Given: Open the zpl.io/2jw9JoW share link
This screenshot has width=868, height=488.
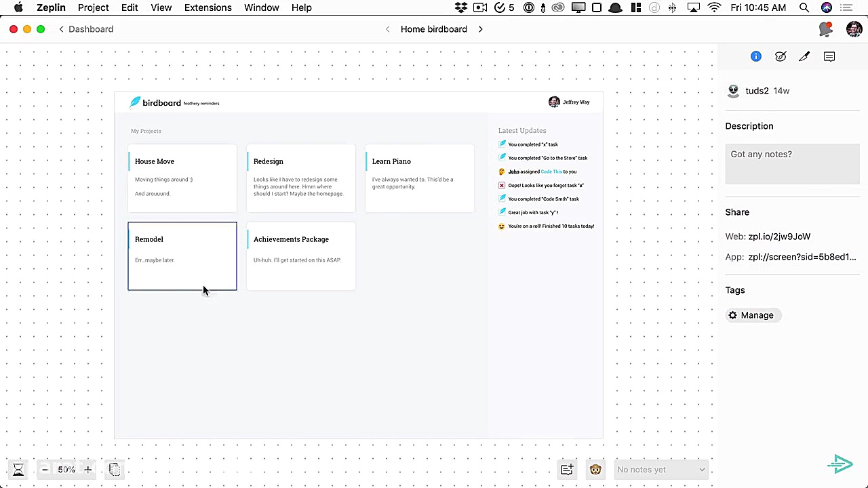Looking at the screenshot, I should 779,237.
